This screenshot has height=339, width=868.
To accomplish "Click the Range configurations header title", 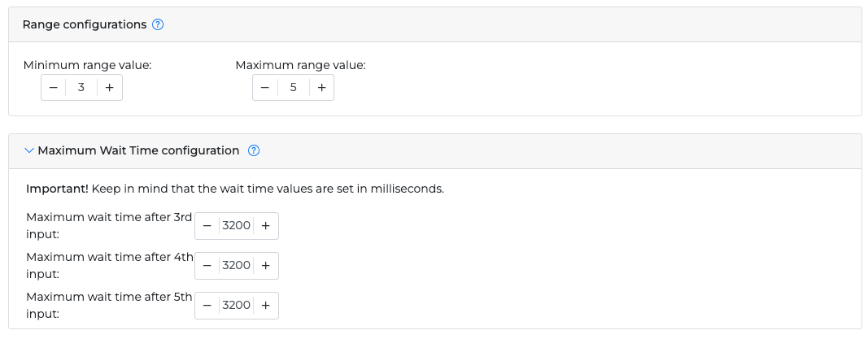I will point(85,24).
